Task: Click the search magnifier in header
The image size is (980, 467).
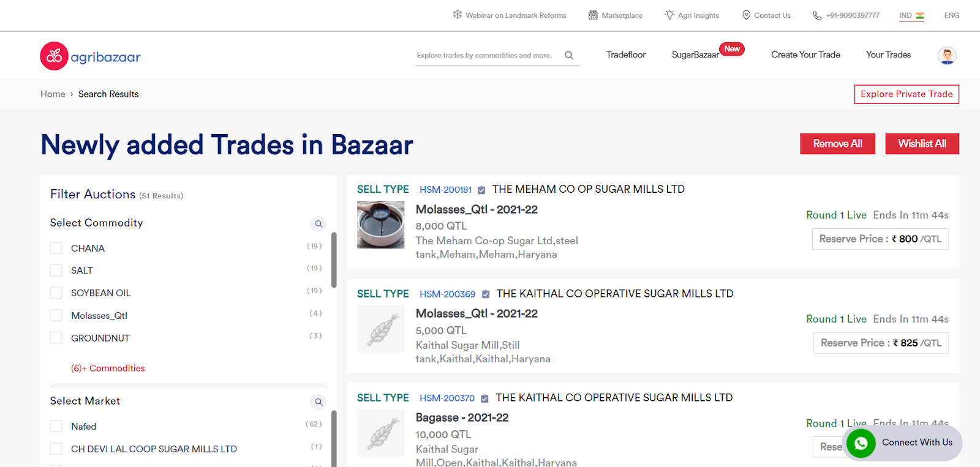Action: [x=569, y=55]
